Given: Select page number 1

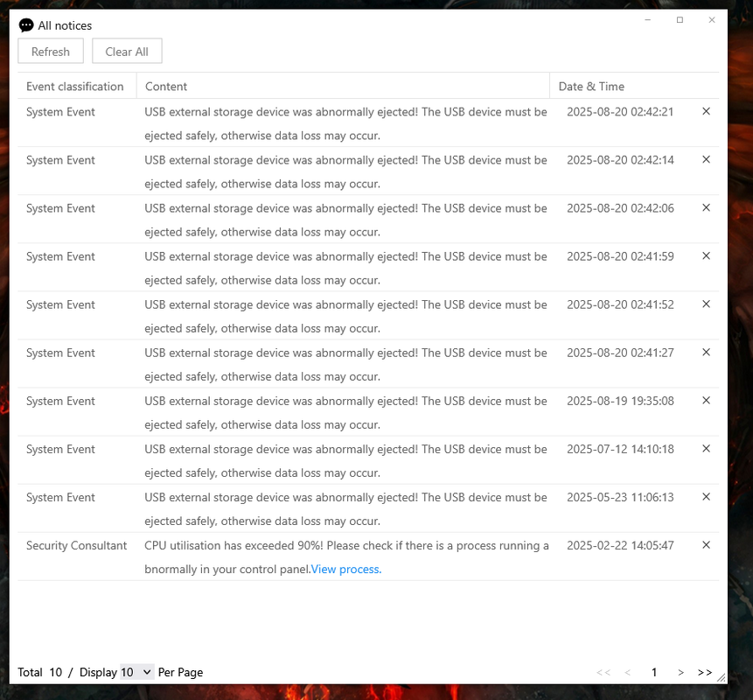Looking at the screenshot, I should 654,672.
